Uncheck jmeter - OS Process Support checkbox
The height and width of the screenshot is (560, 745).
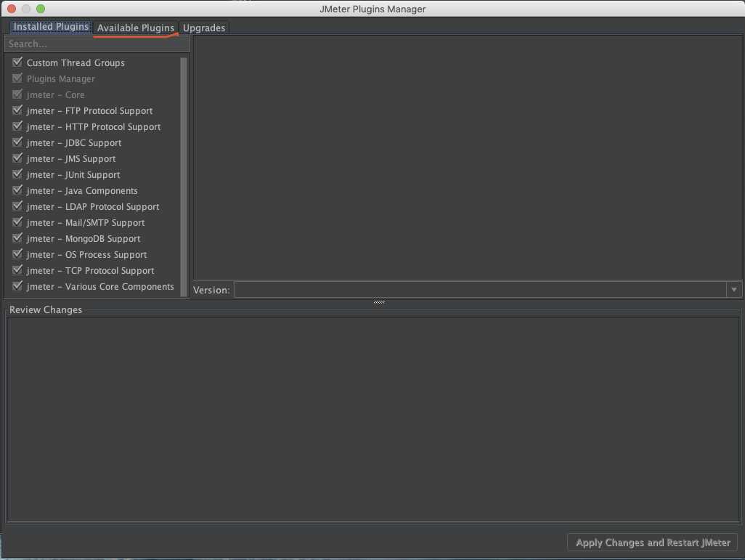tap(17, 254)
